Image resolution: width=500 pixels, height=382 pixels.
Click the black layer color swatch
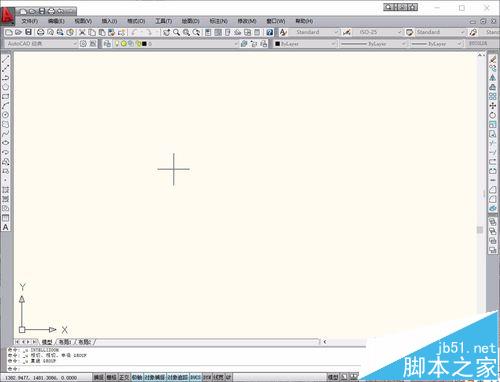144,44
